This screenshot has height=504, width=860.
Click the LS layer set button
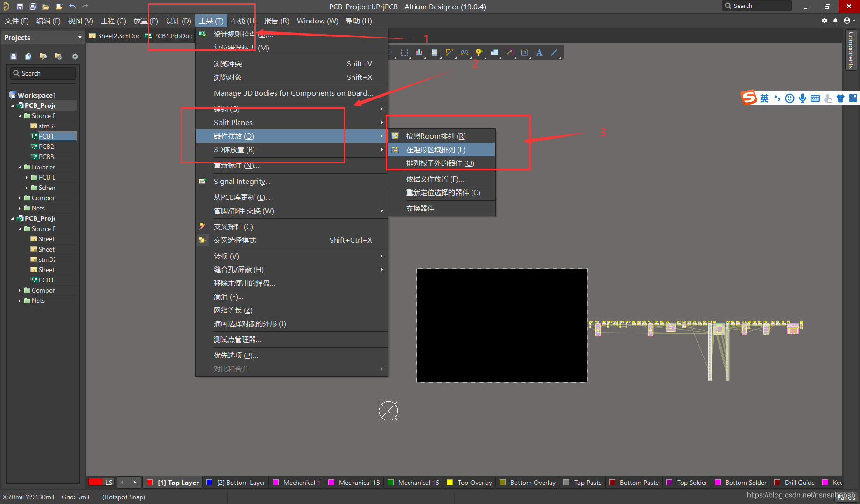(x=108, y=483)
